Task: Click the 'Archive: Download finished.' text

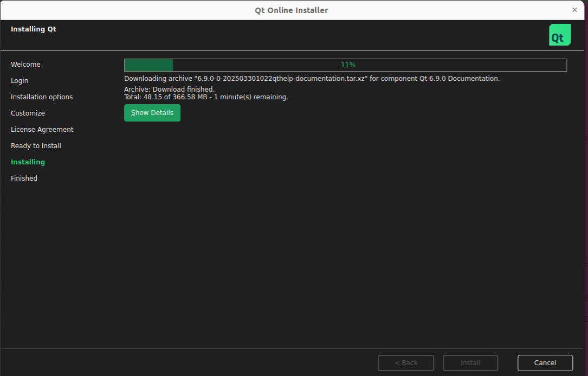Action: coord(169,90)
